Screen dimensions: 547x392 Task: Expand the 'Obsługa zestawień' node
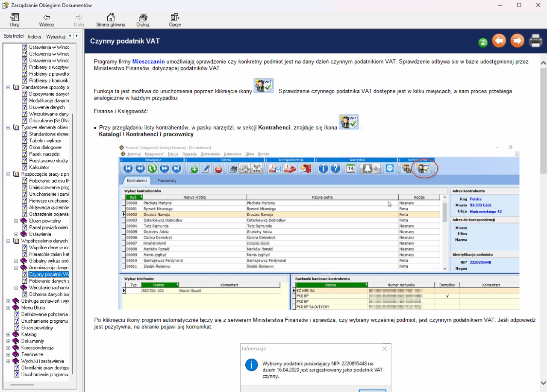[x=8, y=301]
